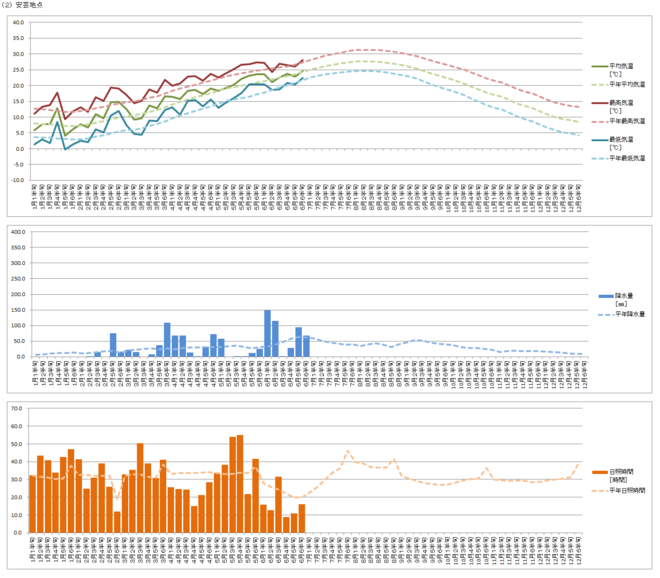
Task: Select the 平年平均気温 dashed legend entry
Action: pyautogui.click(x=618, y=85)
